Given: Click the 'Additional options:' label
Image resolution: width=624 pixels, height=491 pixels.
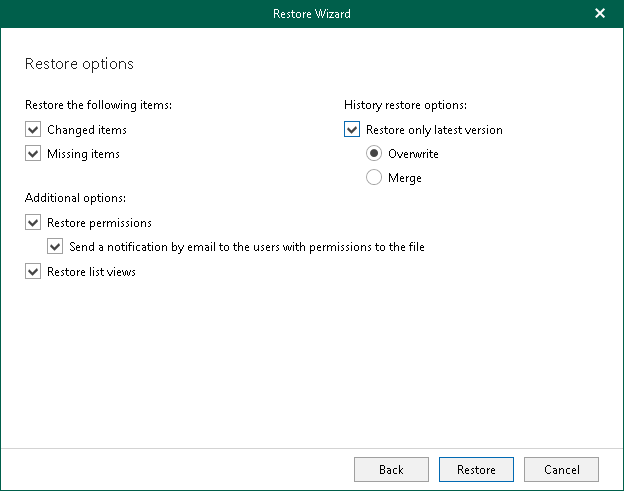Looking at the screenshot, I should click(75, 198).
